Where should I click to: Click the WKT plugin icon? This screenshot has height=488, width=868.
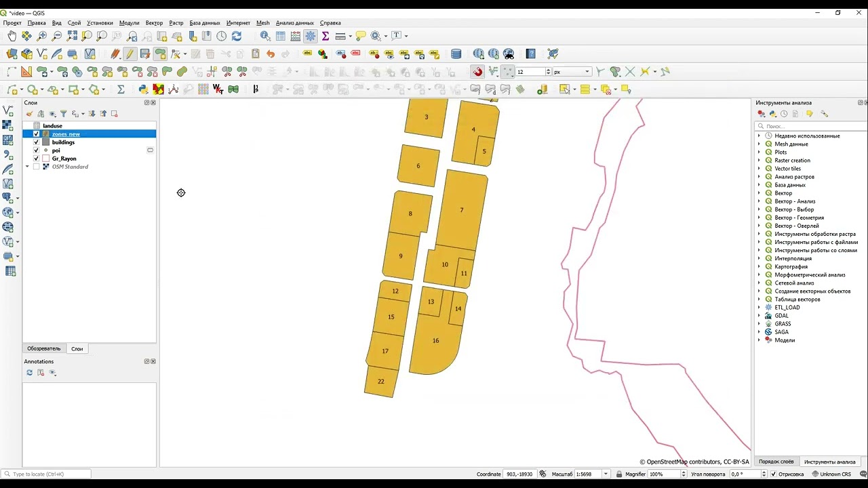218,89
